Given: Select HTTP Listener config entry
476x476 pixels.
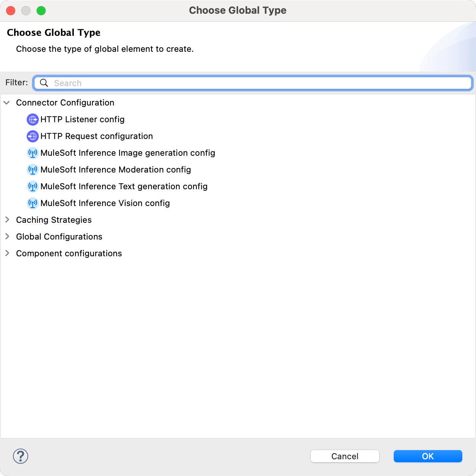Looking at the screenshot, I should point(82,120).
